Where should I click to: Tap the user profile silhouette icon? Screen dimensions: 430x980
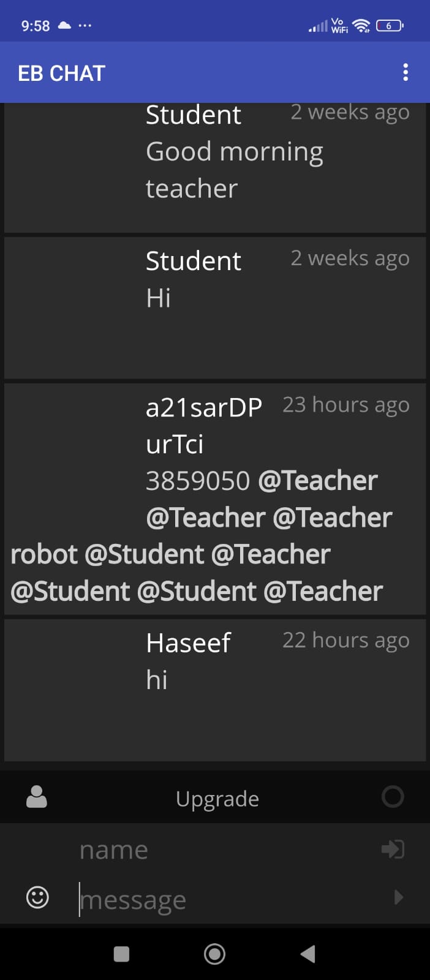[x=37, y=797]
